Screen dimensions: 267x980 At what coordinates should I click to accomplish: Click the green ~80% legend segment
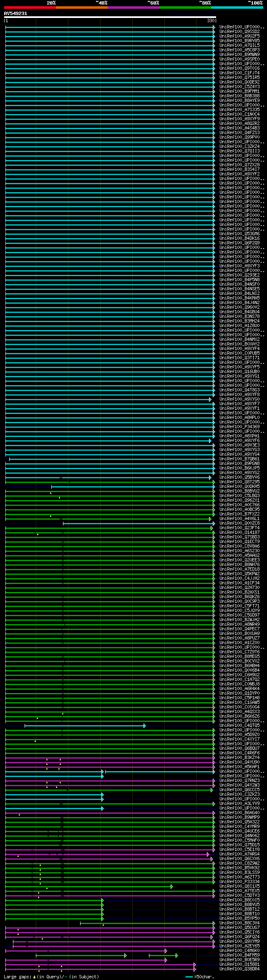pos(185,8)
